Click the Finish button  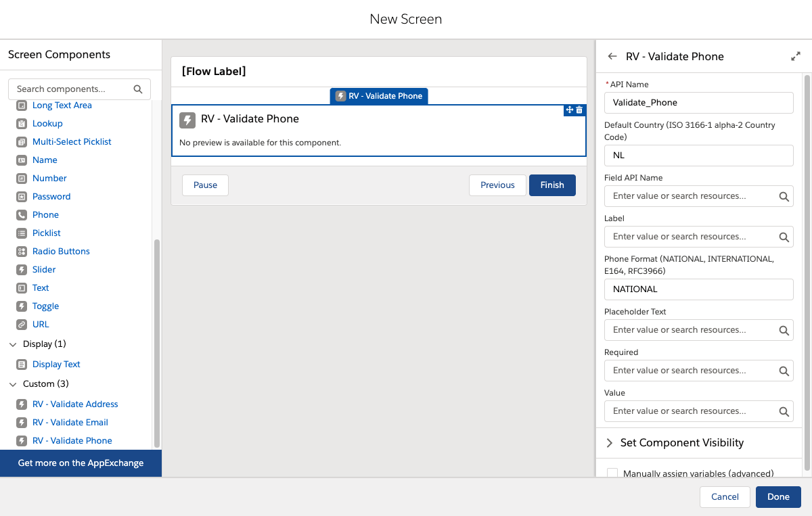552,185
